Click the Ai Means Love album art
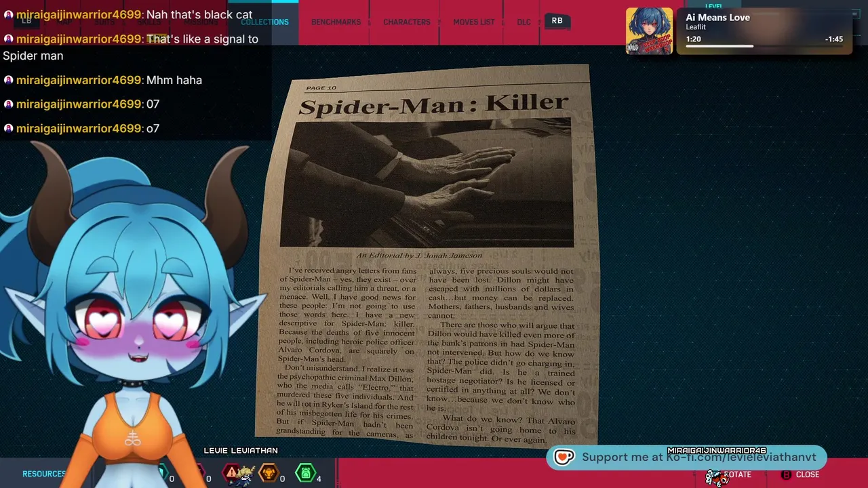The height and width of the screenshot is (488, 868). click(x=650, y=30)
